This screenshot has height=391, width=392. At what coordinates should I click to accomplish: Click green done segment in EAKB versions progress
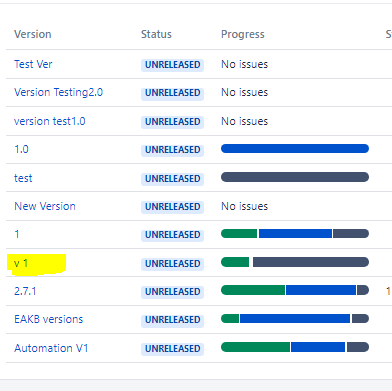pos(230,318)
